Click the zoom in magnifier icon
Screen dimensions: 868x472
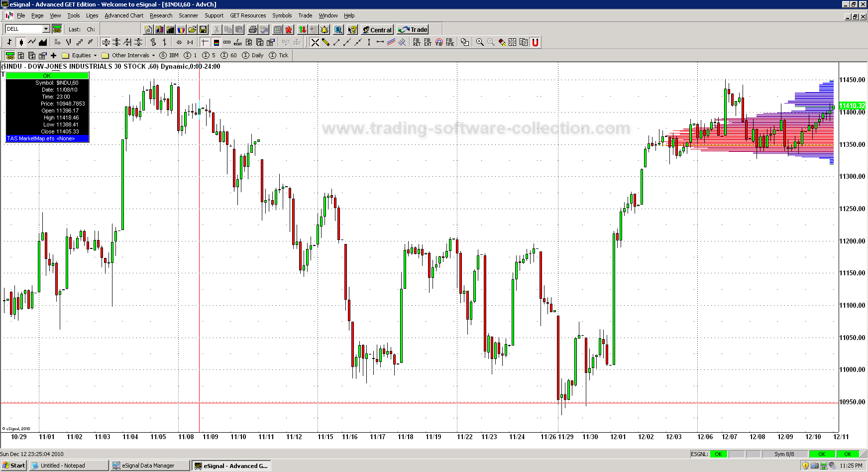480,42
